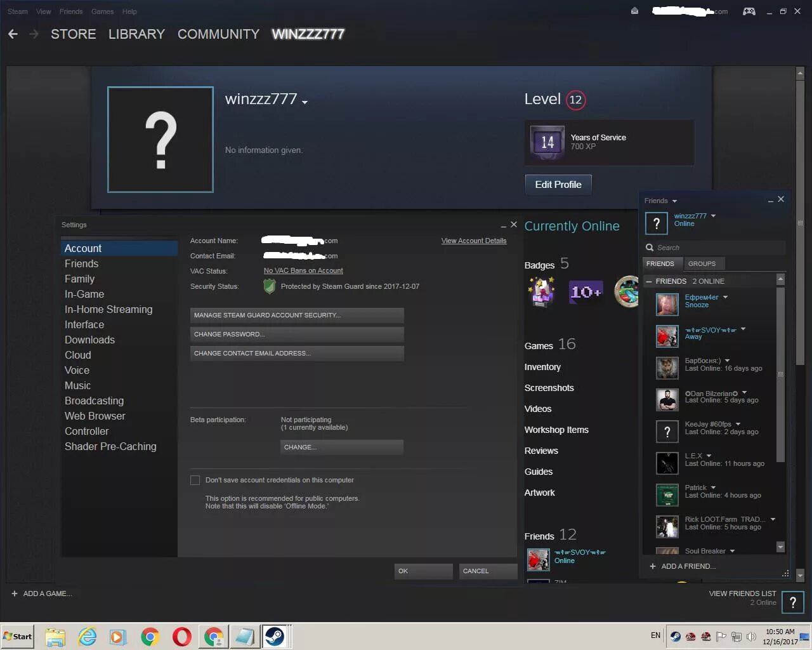Click the avatar beside KeeJay #60fps
The width and height of the screenshot is (812, 650).
pyautogui.click(x=667, y=432)
